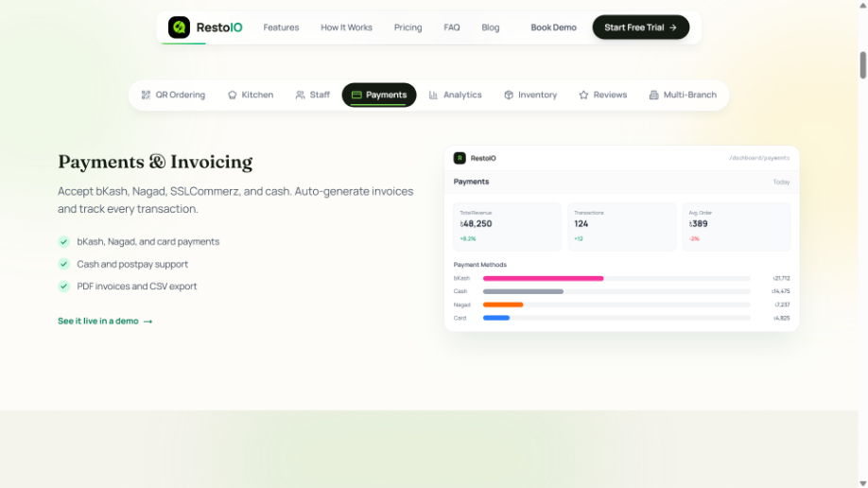
Task: Click the checkmark beside bKash, Nagad, and card payments
Action: [x=63, y=241]
